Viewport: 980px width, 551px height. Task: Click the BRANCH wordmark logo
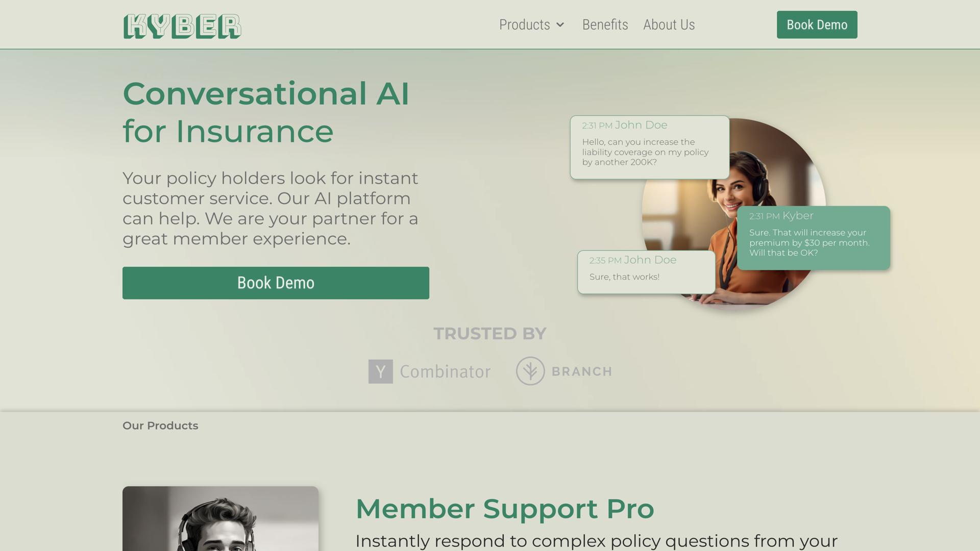582,371
